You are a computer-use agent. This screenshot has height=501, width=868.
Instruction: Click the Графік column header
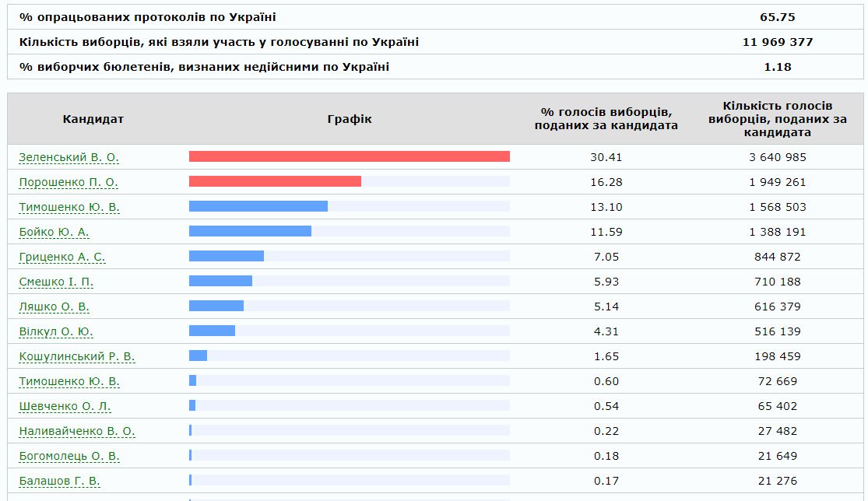[350, 119]
